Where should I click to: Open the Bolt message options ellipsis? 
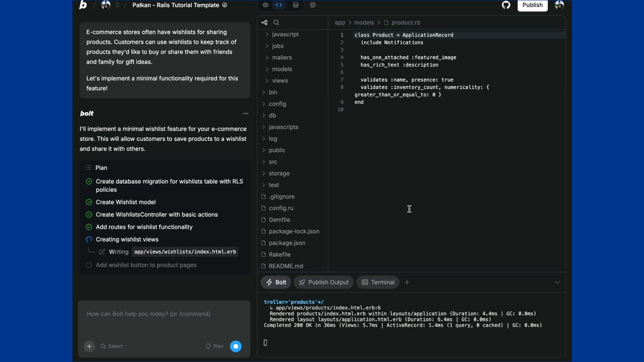pyautogui.click(x=246, y=114)
